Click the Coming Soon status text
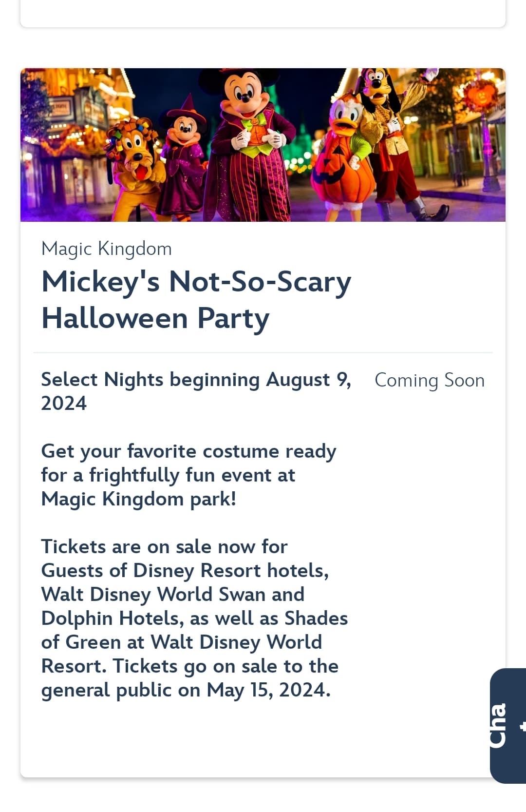The height and width of the screenshot is (812, 526). tap(430, 380)
